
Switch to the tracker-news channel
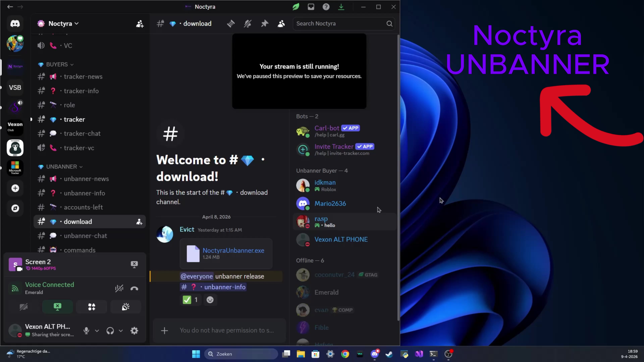point(90,76)
